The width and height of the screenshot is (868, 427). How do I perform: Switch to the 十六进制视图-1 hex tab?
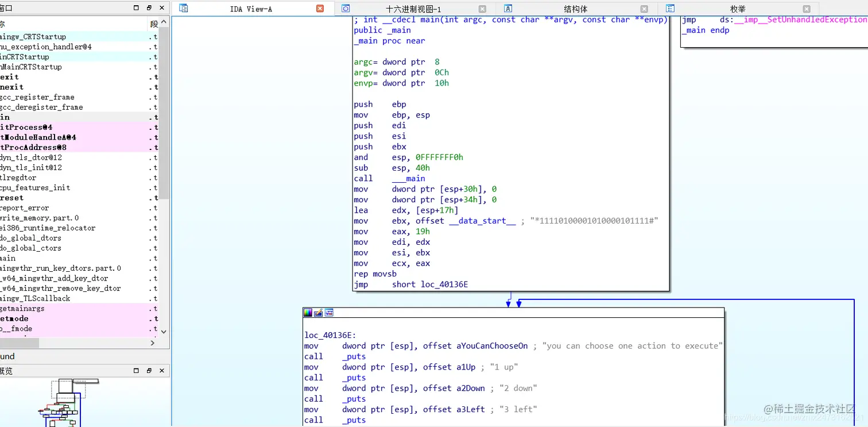point(413,9)
